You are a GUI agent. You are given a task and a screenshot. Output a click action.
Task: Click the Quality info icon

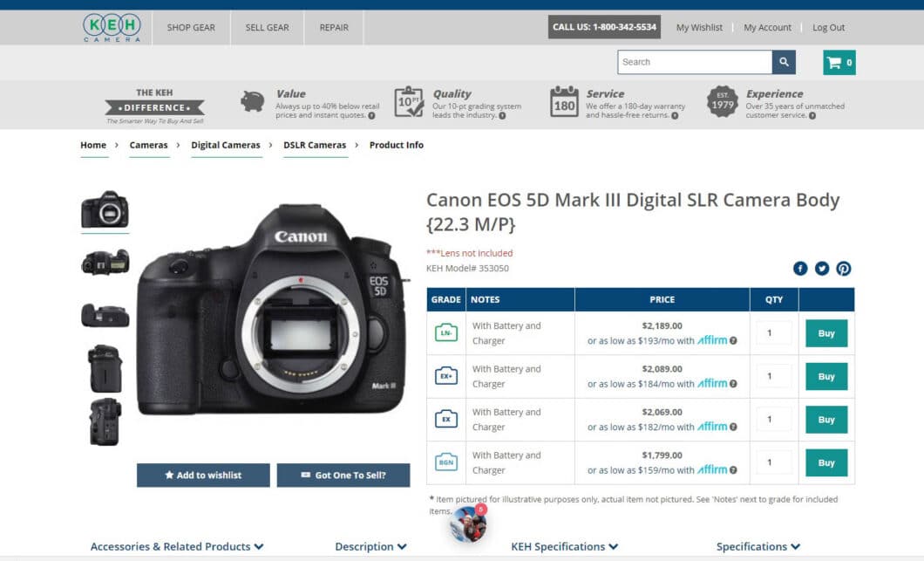coord(502,116)
